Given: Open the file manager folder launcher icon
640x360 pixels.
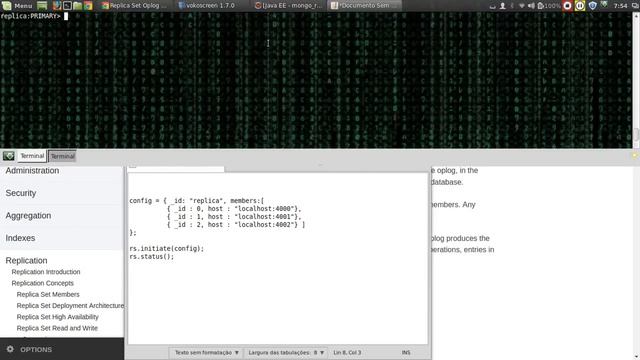Looking at the screenshot, I should click(x=78, y=6).
